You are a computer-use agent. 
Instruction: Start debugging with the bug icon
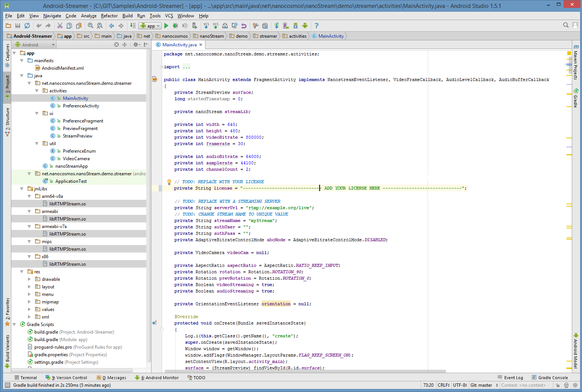point(176,26)
